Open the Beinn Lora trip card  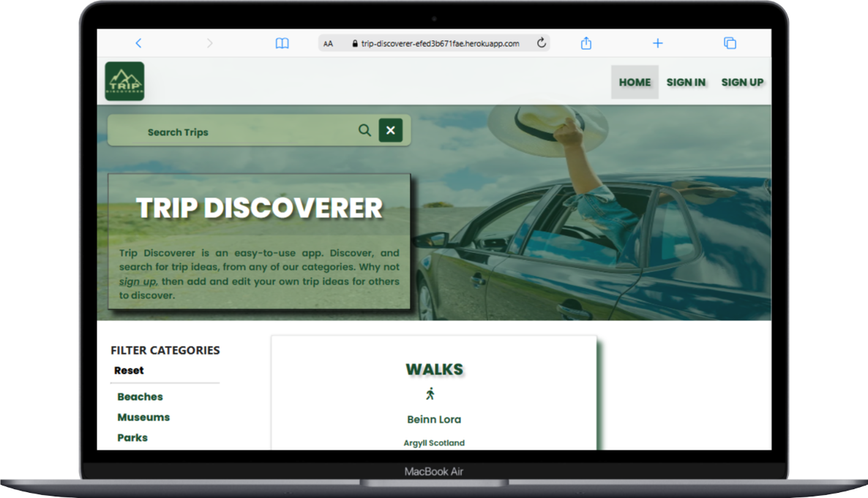[x=434, y=420]
